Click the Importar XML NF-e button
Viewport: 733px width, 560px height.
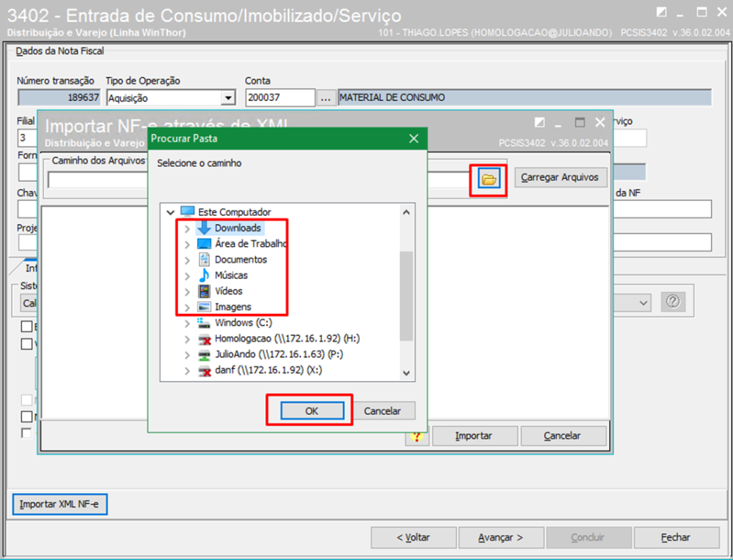(59, 504)
